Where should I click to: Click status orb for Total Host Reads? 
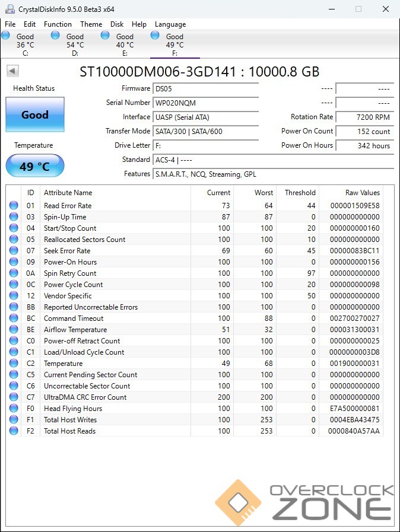[14, 431]
